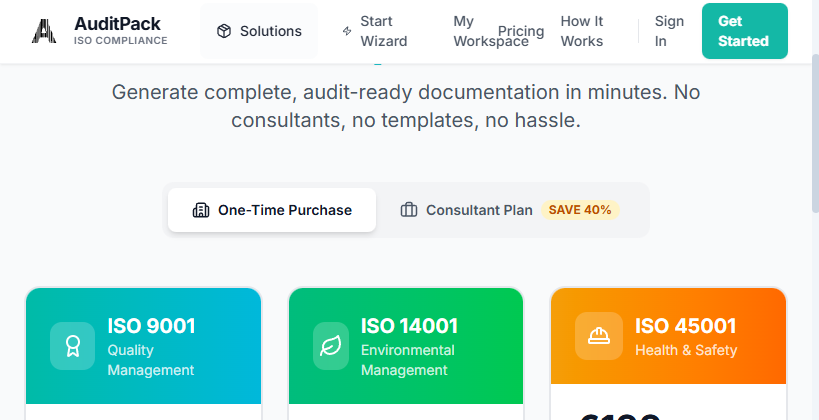
Task: Click the page vertical scrollbar thumb
Action: pos(815,133)
